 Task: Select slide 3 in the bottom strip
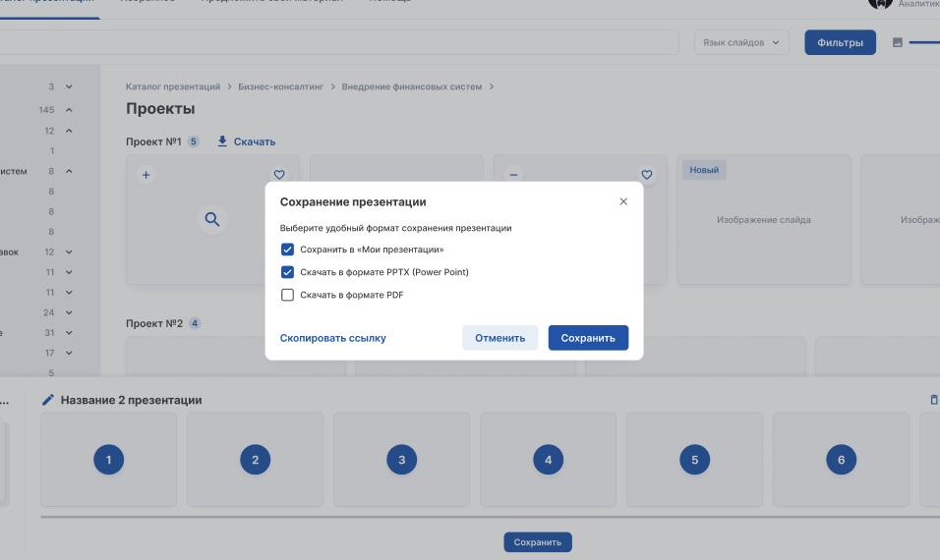pyautogui.click(x=401, y=460)
